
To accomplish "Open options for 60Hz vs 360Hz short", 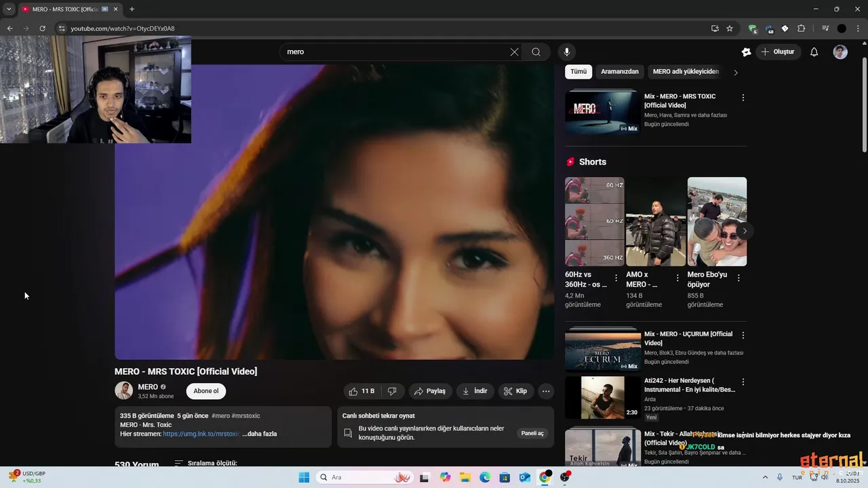I will coord(616,278).
